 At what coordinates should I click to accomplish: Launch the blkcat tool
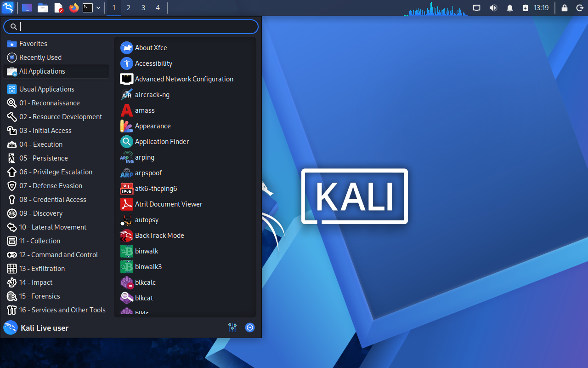point(185,298)
